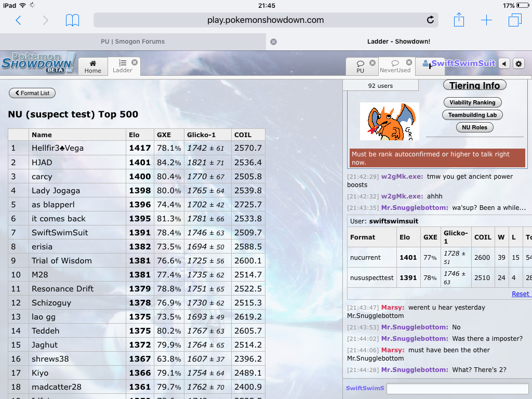Go back to Format List
532x399 pixels.
[x=32, y=93]
